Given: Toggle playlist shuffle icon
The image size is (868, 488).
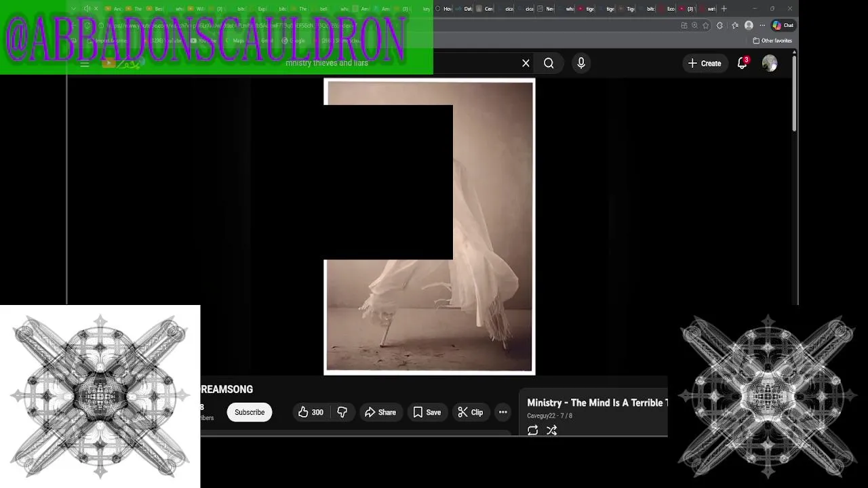Looking at the screenshot, I should point(551,430).
